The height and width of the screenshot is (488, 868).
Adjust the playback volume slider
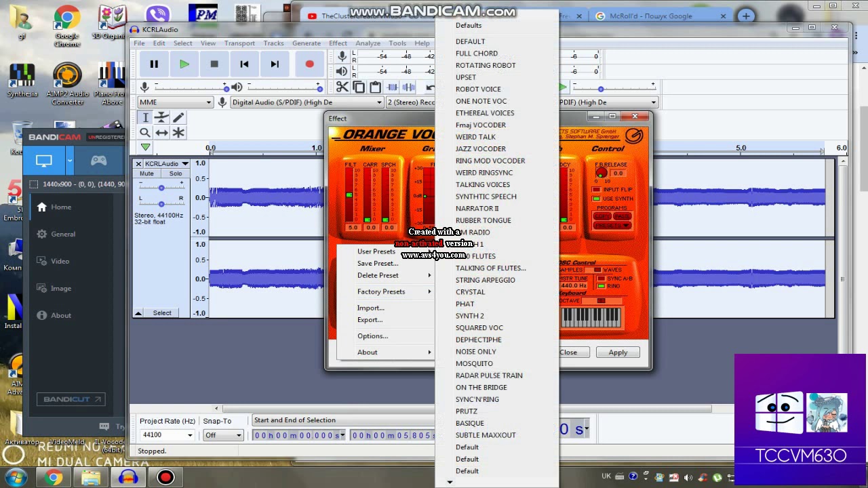[285, 87]
